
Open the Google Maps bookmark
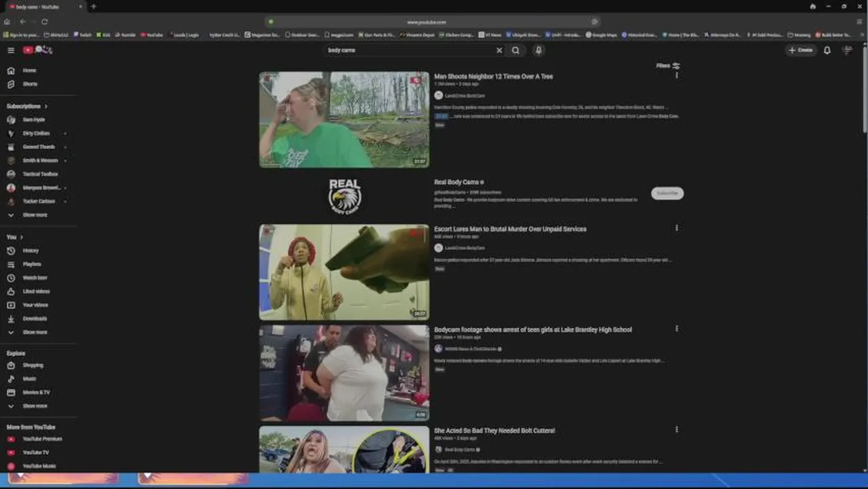(601, 35)
